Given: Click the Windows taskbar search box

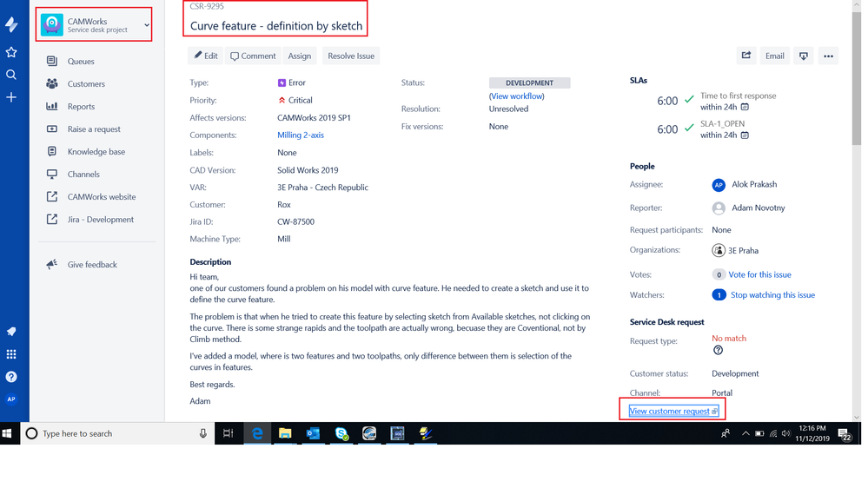Looking at the screenshot, I should coord(117,434).
